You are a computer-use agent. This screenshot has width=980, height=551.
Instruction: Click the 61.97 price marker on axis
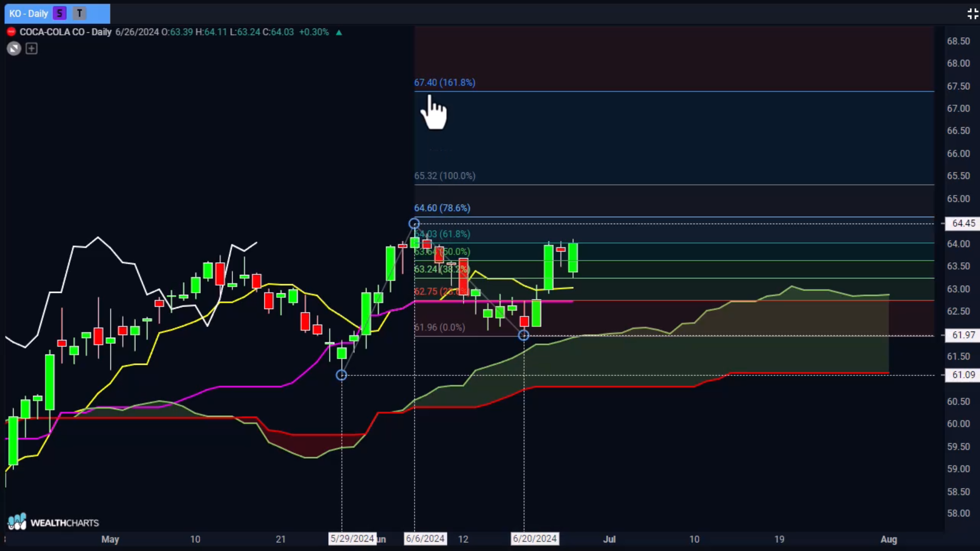click(x=963, y=335)
